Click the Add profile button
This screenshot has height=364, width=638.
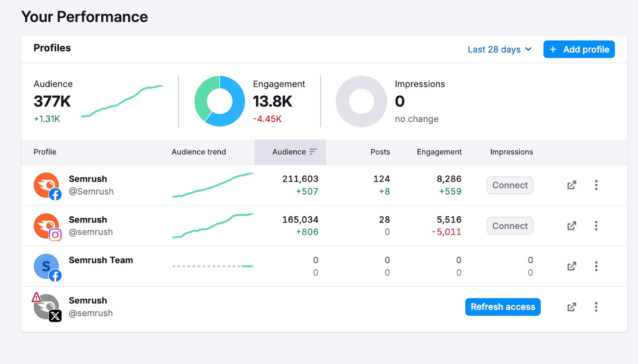pos(579,49)
